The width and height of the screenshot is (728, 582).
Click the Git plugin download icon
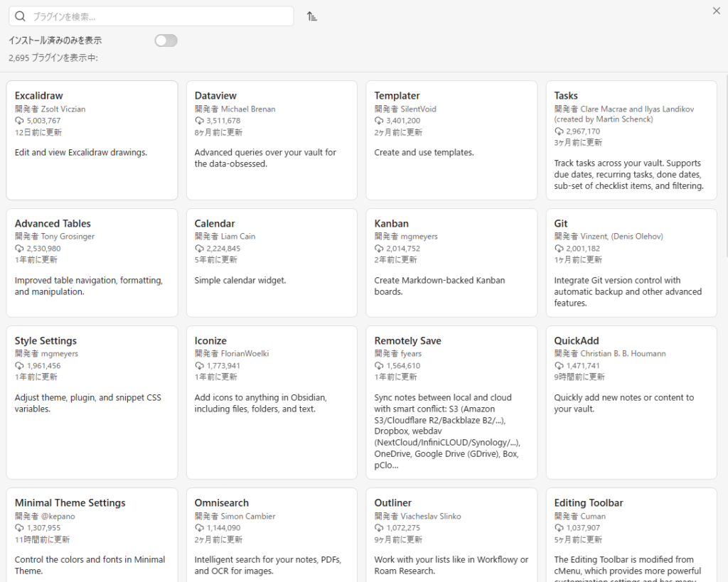click(559, 249)
